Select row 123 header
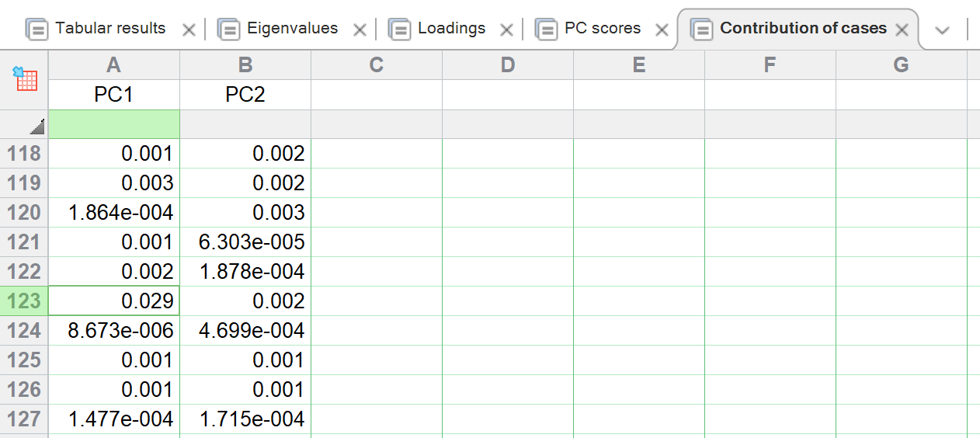 pos(24,301)
